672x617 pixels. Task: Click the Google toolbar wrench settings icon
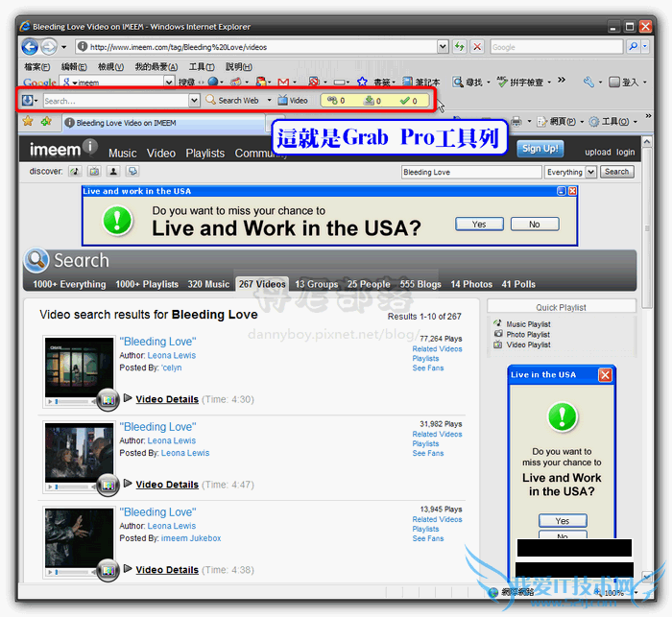point(588,82)
